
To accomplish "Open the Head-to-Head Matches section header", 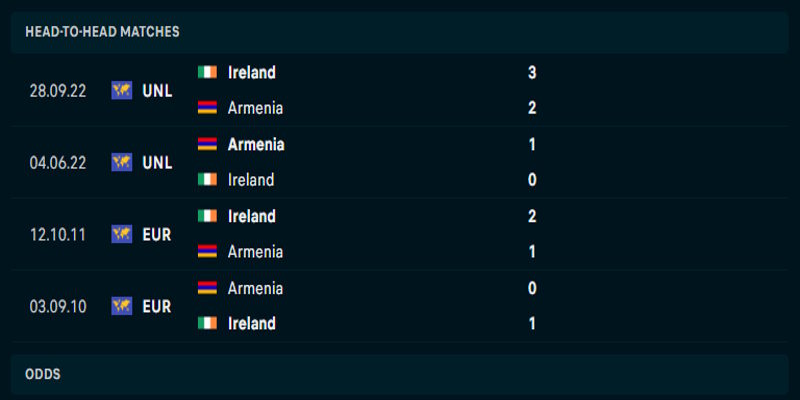I will point(102,32).
